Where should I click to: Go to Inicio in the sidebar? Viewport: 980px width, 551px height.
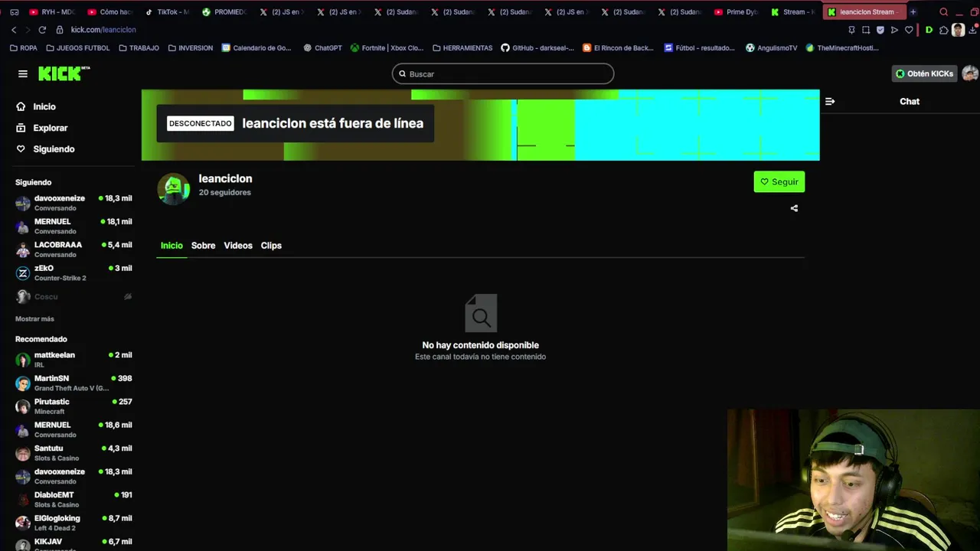pos(36,106)
